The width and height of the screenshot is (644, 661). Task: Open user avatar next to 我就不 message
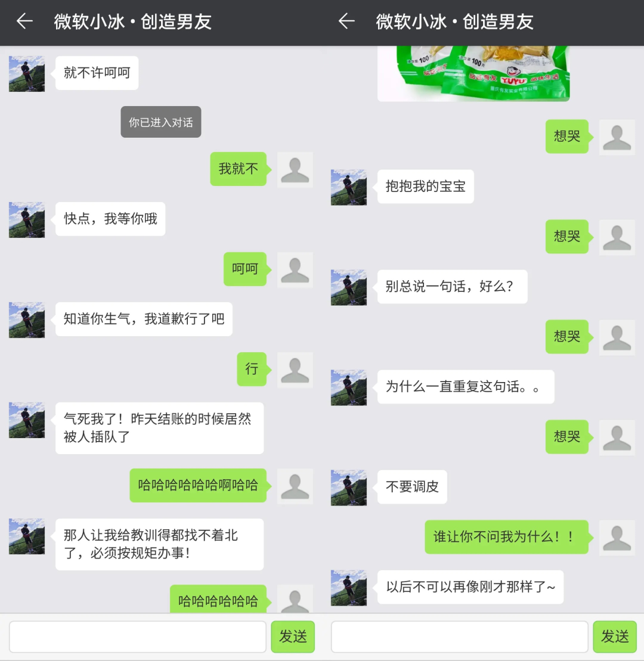coord(295,169)
